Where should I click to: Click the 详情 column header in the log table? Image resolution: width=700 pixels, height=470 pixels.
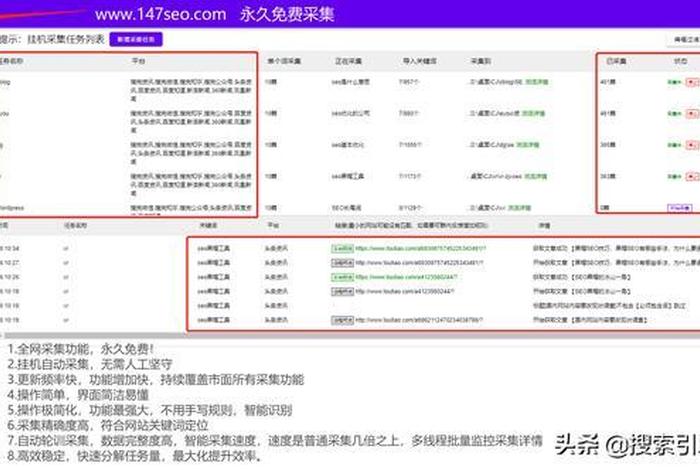(544, 226)
